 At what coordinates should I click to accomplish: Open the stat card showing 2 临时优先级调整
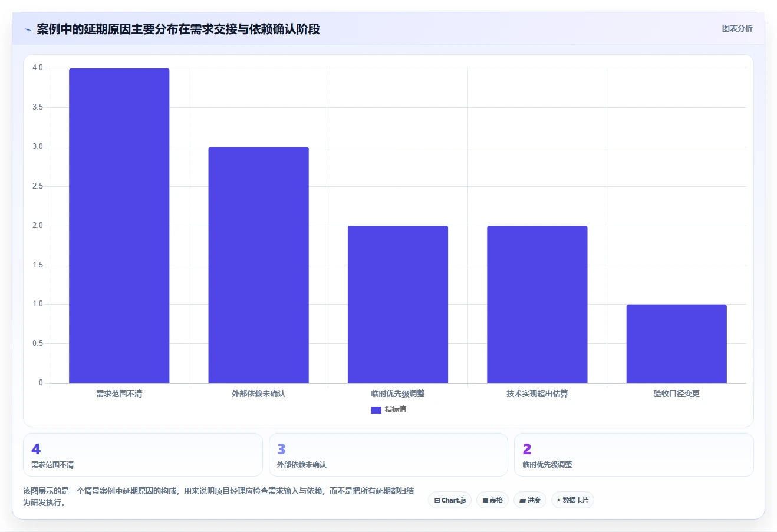tap(634, 455)
